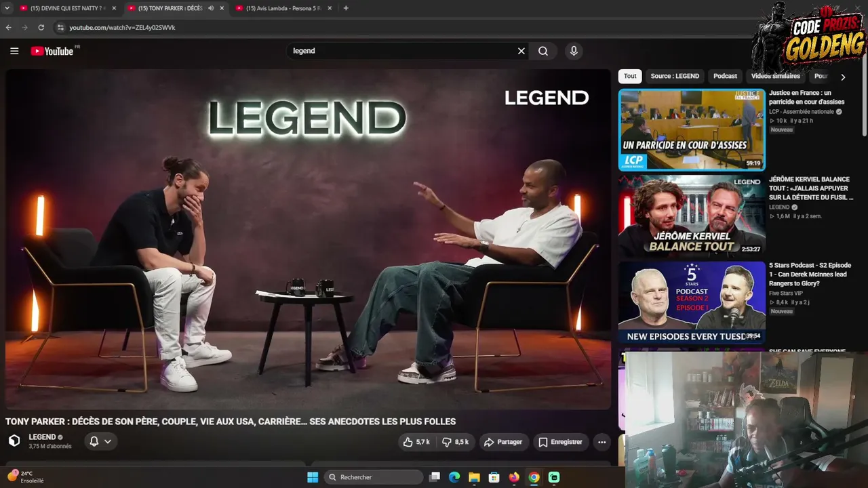Select the 'Tout' filter chip
This screenshot has height=488, width=868.
pos(630,76)
